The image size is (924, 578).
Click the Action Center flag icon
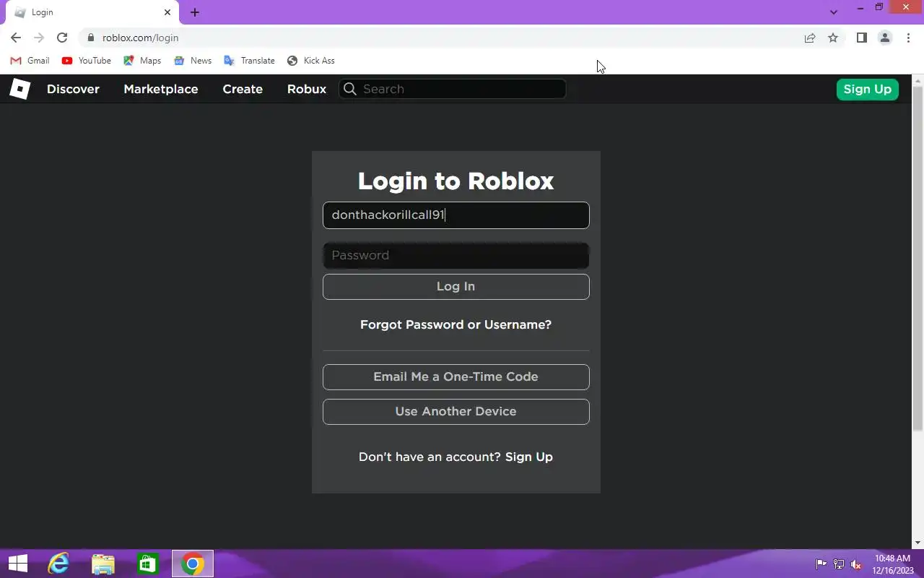(x=821, y=564)
